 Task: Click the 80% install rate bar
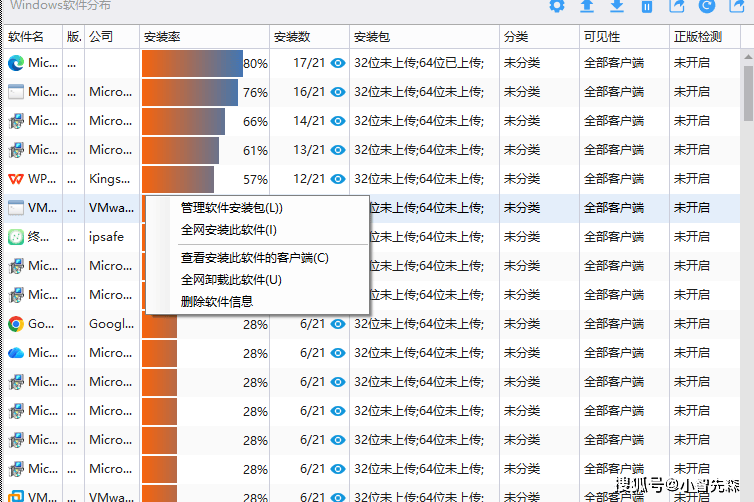[x=192, y=63]
